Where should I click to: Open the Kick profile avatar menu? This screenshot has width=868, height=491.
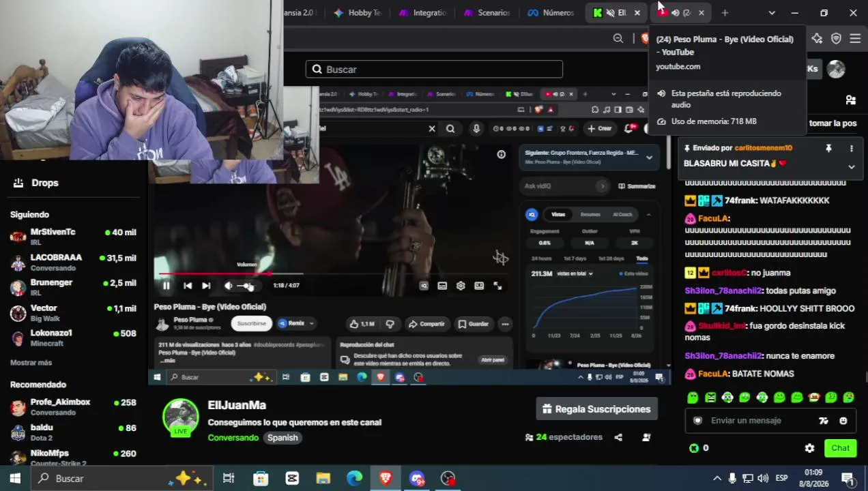836,69
